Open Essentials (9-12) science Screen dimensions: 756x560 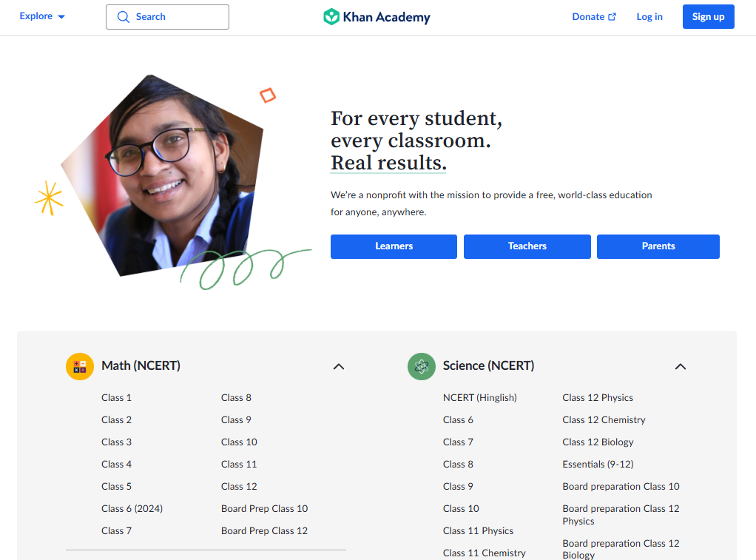click(598, 464)
